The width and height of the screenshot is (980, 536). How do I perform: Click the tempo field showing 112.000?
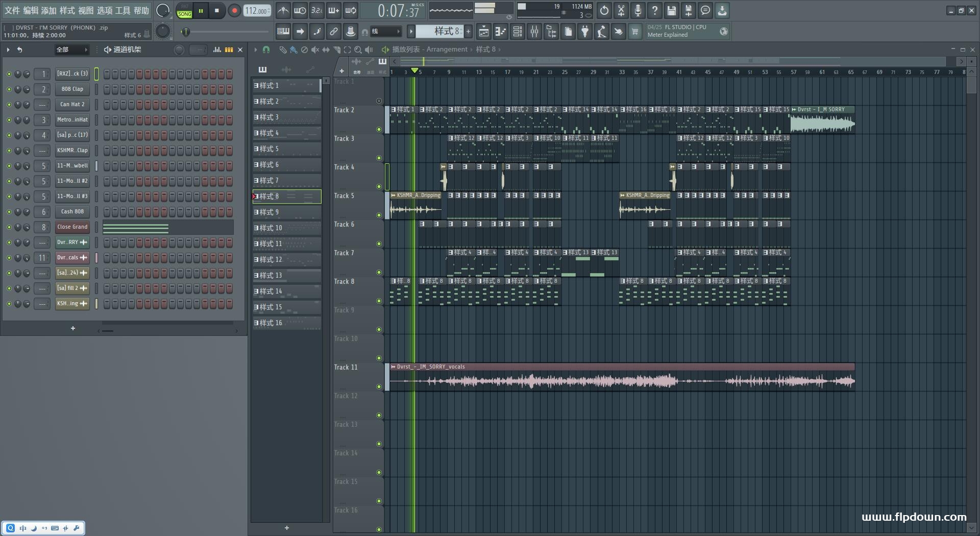(x=257, y=11)
